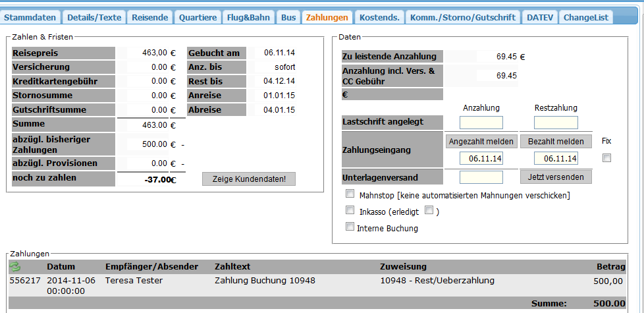
Task: Enable the Interne Buchung checkbox
Action: tap(350, 227)
